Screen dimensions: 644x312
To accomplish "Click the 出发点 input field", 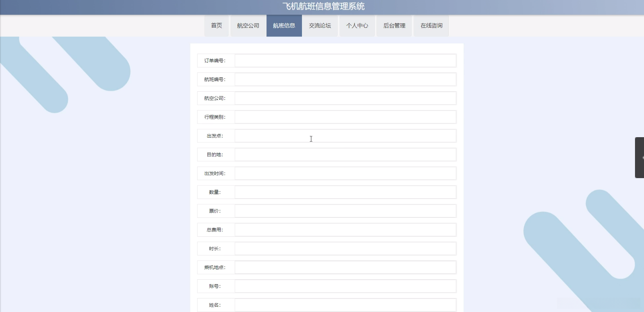I will (x=345, y=136).
